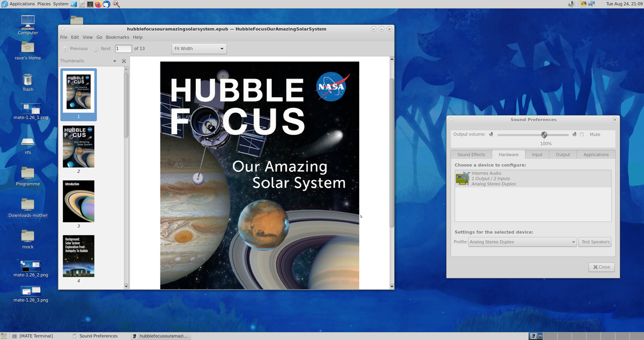
Task: Open the Places menu in top panel
Action: coord(44,4)
